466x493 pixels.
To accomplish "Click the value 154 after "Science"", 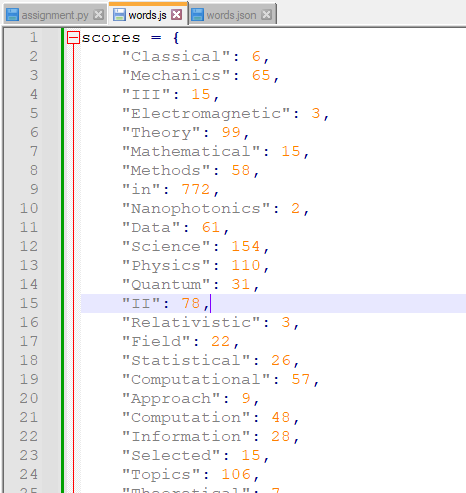I will pyautogui.click(x=246, y=246).
